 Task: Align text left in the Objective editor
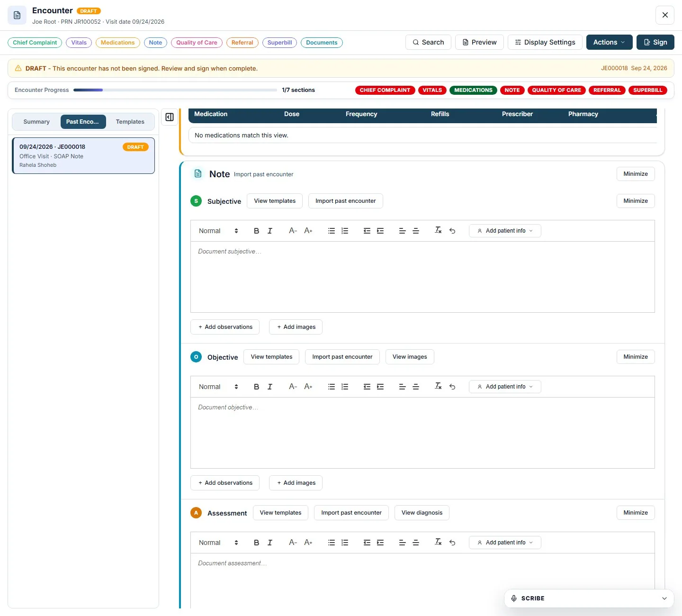pos(402,387)
